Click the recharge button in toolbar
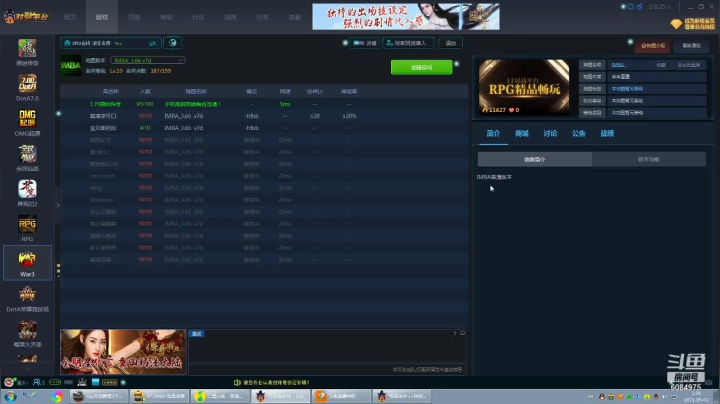 (365, 43)
